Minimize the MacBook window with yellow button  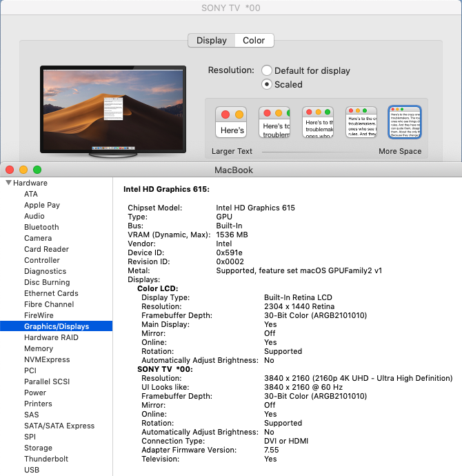(x=23, y=170)
